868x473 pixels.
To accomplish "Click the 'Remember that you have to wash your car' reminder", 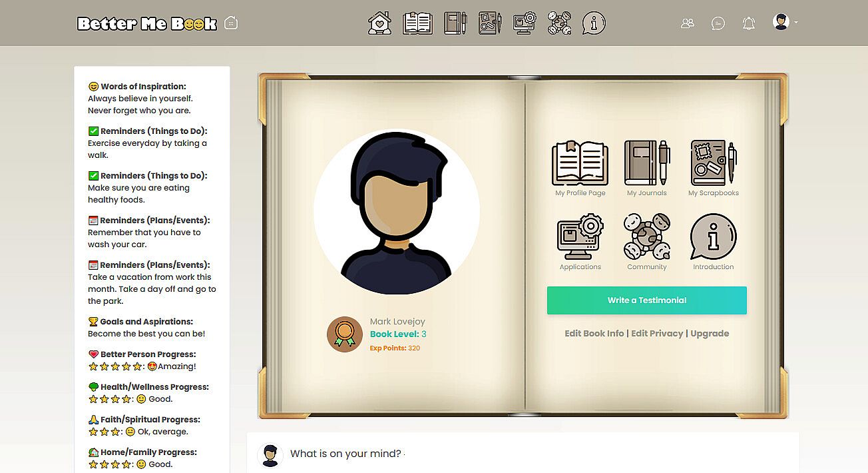I will [144, 238].
